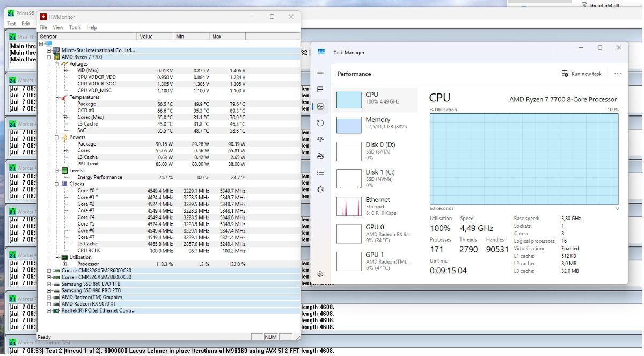The width and height of the screenshot is (644, 356).
Task: Open HWMonitor Tools menu
Action: coord(75,27)
